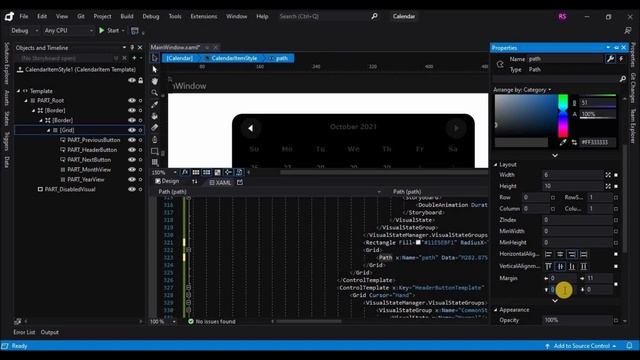Collapse the [Grid] tree node

tap(48, 130)
